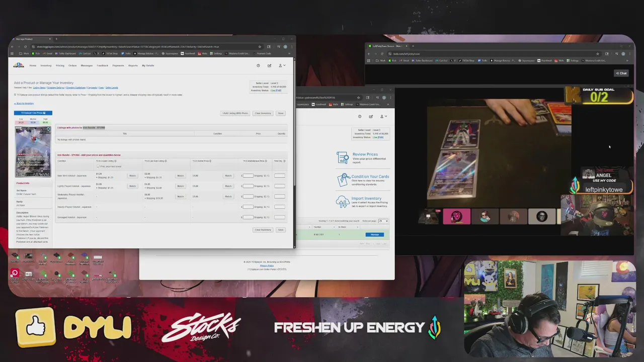644x362 pixels.
Task: Click the TCG Market Price info icon
Action: pyautogui.click(x=210, y=161)
